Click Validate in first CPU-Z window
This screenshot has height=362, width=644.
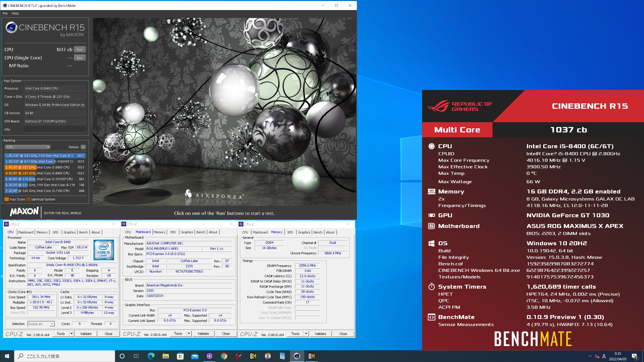point(86,334)
